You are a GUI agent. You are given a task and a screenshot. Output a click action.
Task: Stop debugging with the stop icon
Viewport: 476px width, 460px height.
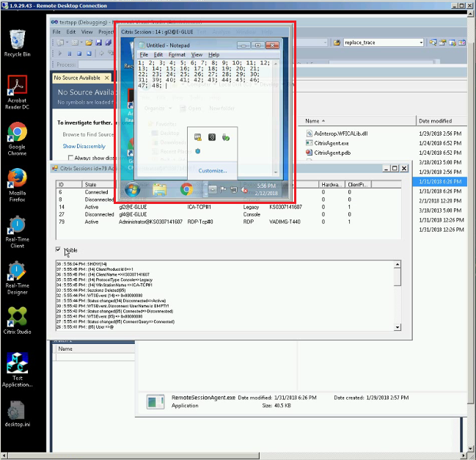point(79,54)
